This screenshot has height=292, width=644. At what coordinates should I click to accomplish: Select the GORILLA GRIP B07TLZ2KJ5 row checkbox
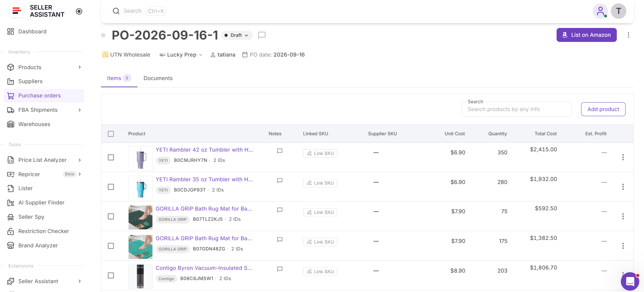point(111,216)
